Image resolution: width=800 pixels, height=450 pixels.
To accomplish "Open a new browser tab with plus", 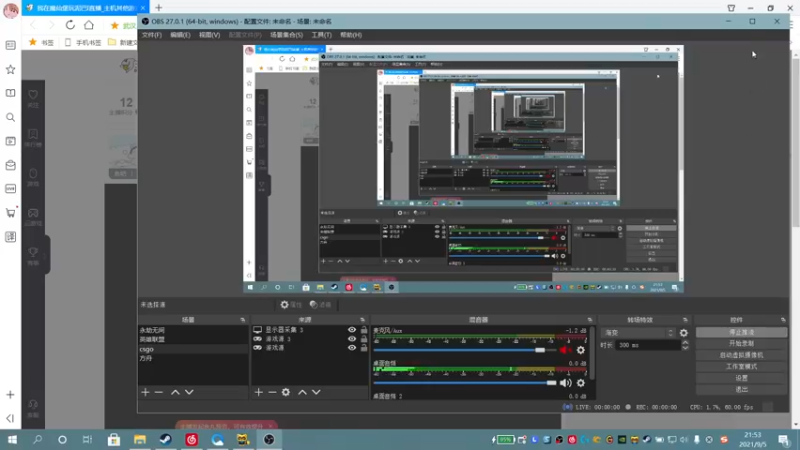I will coord(159,8).
